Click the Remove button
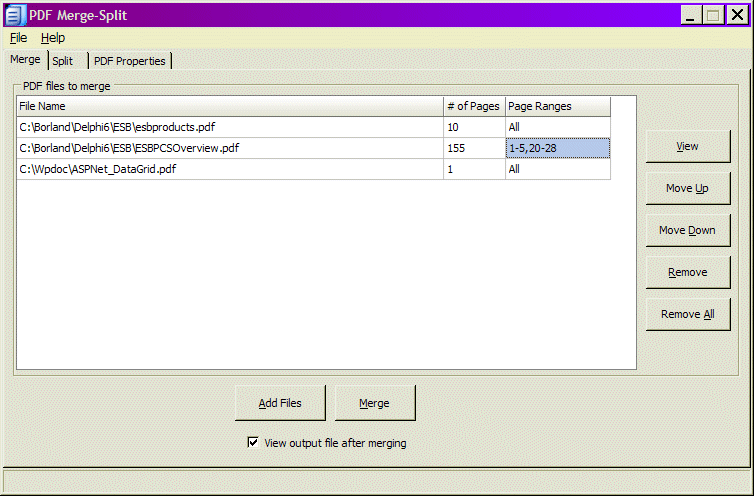Image resolution: width=754 pixels, height=496 pixels. coord(688,272)
